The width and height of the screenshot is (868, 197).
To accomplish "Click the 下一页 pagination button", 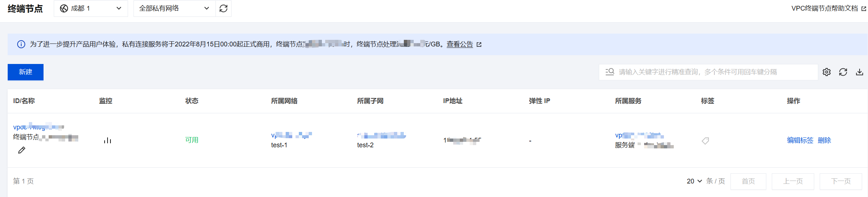I will pos(841,181).
